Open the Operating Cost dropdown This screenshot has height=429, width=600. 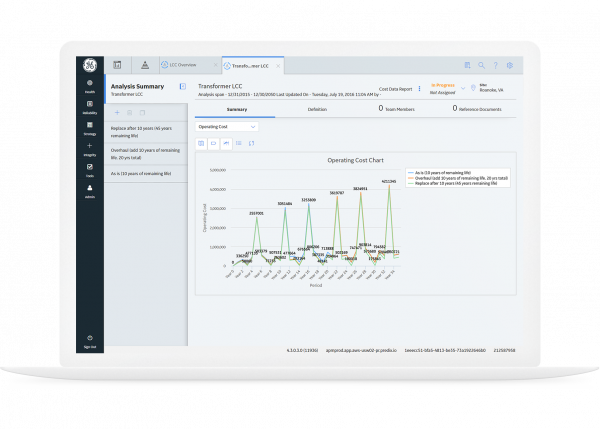click(x=227, y=127)
